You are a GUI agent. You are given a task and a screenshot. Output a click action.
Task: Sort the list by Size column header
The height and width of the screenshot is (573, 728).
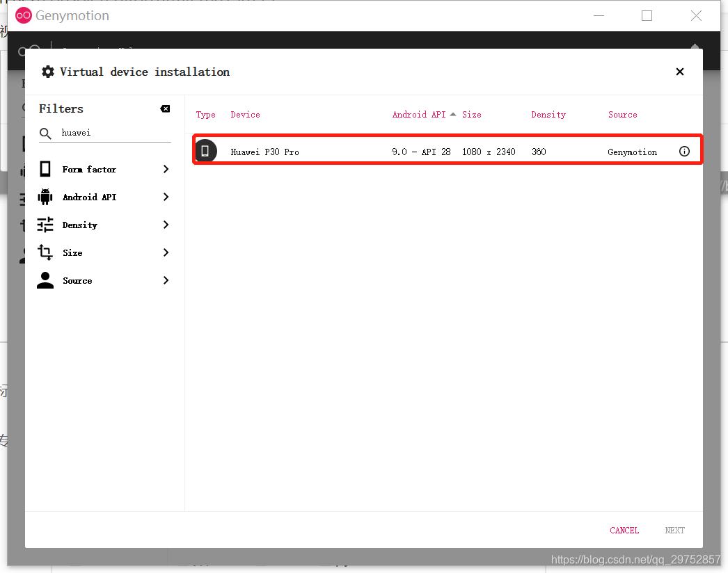coord(471,115)
